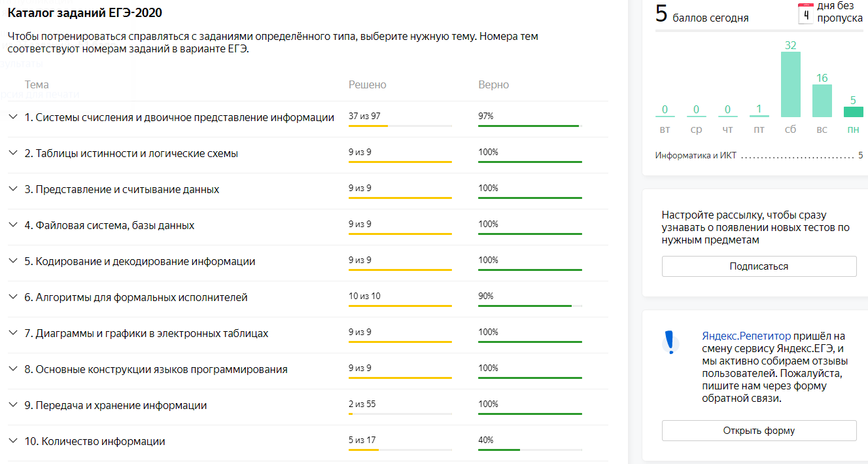Follow the Яндекс.Репетитор link
The width and height of the screenshot is (868, 464).
[x=746, y=336]
